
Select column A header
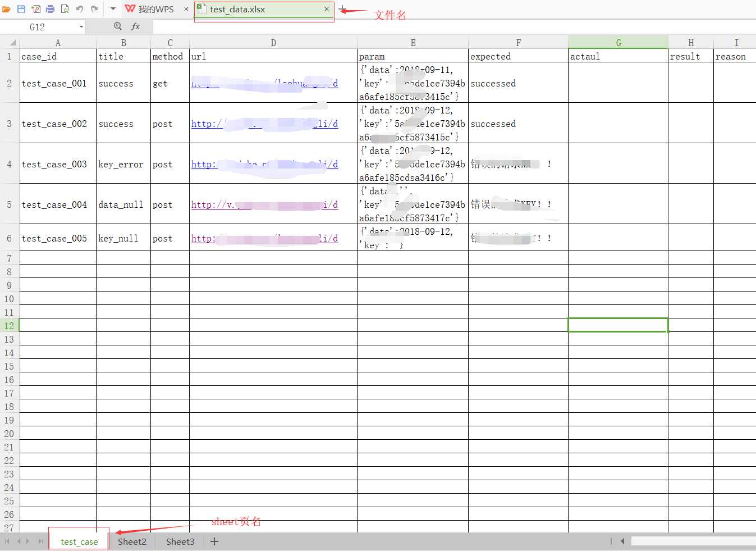[x=58, y=43]
